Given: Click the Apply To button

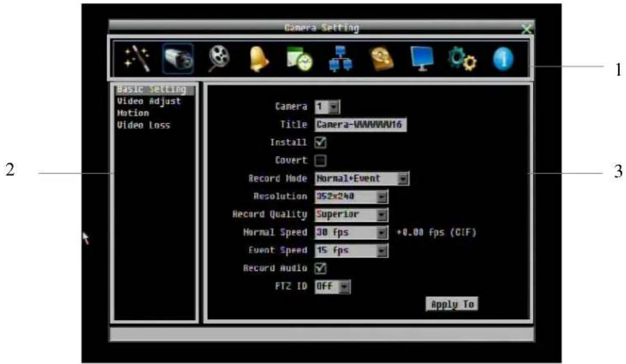Looking at the screenshot, I should (452, 304).
